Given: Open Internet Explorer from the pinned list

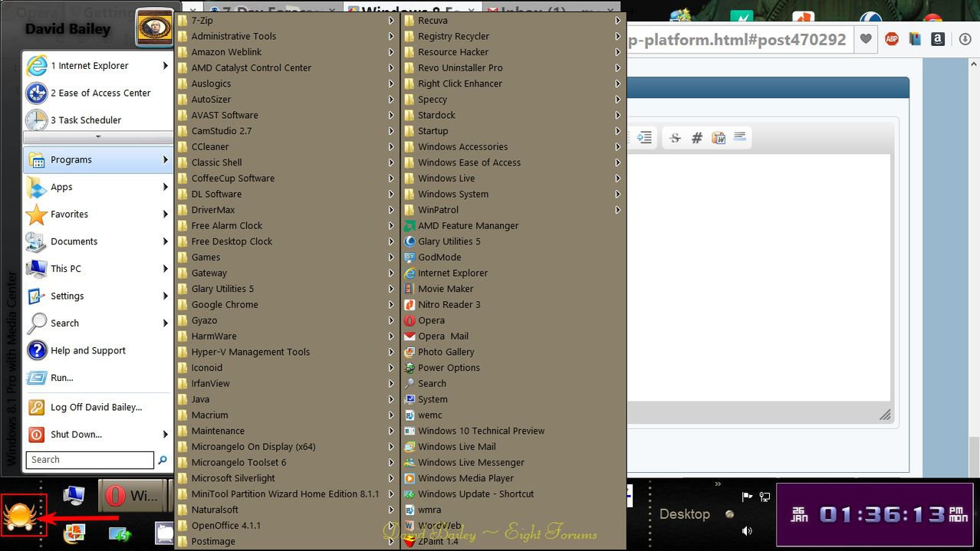Looking at the screenshot, I should tap(97, 66).
